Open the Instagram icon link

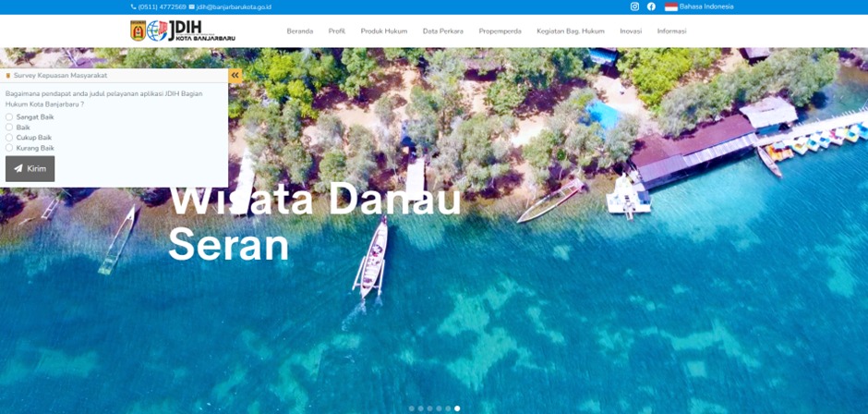click(634, 6)
